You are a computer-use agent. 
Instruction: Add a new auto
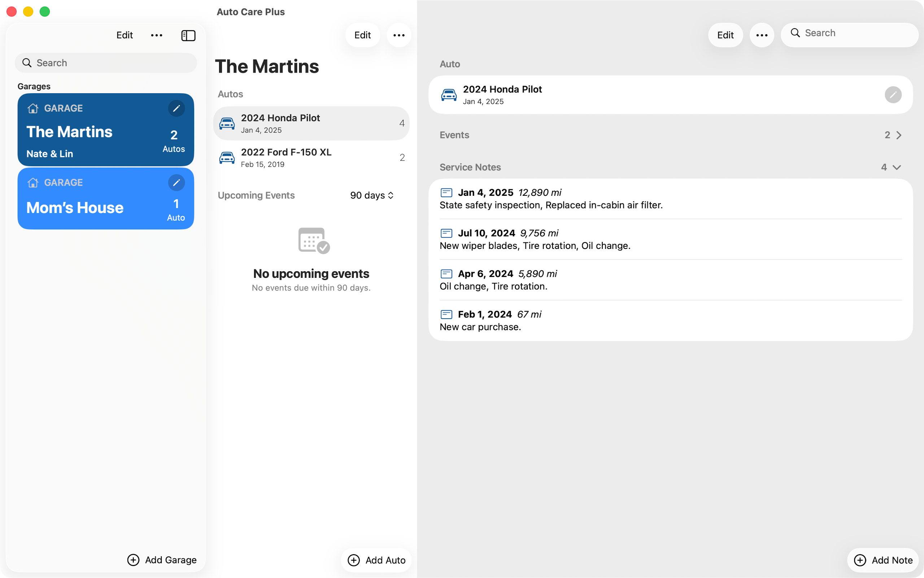click(376, 560)
